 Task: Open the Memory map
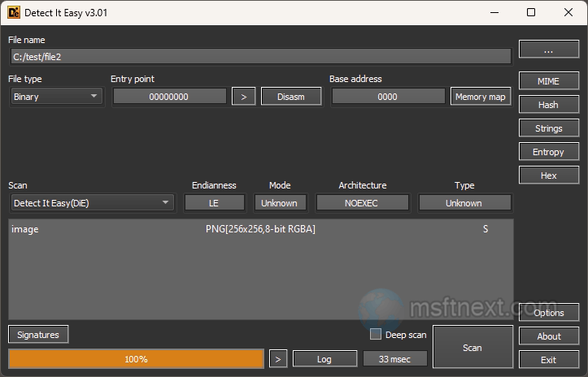[481, 97]
